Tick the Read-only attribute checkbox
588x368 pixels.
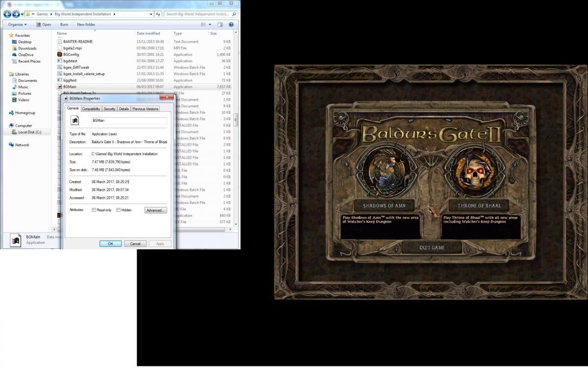[94, 210]
